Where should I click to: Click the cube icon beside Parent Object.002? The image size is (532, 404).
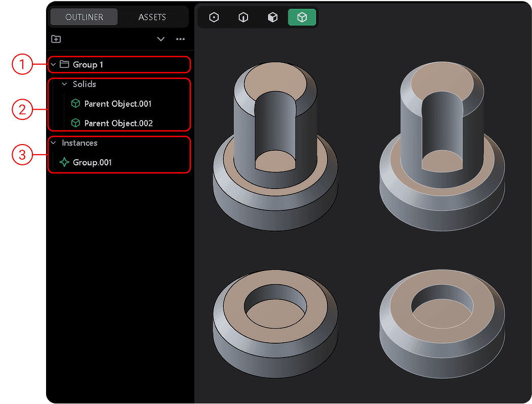coord(75,123)
